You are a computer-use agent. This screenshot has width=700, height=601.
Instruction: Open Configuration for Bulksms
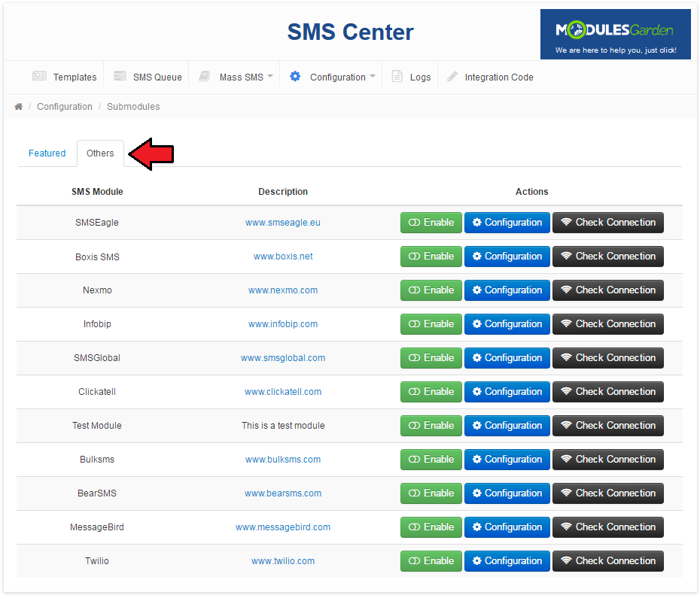click(507, 460)
